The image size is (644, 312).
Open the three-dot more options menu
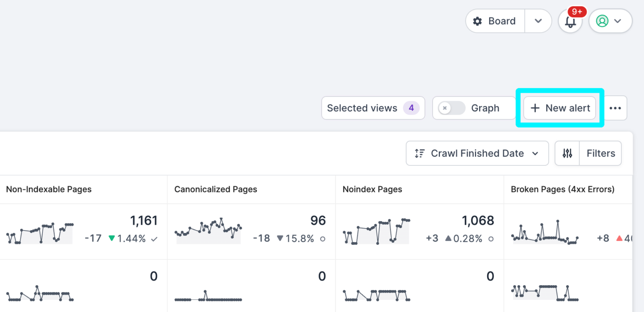pos(615,108)
